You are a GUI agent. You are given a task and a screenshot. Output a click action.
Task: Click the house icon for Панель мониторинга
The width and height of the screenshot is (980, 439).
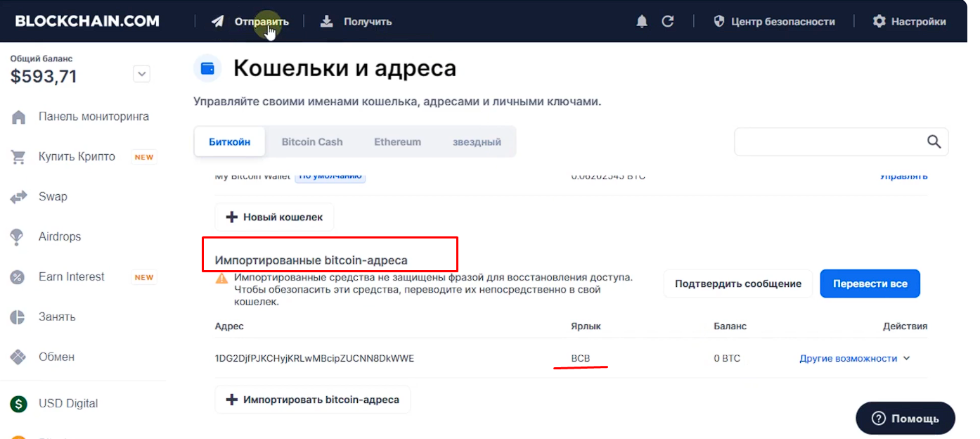(18, 117)
